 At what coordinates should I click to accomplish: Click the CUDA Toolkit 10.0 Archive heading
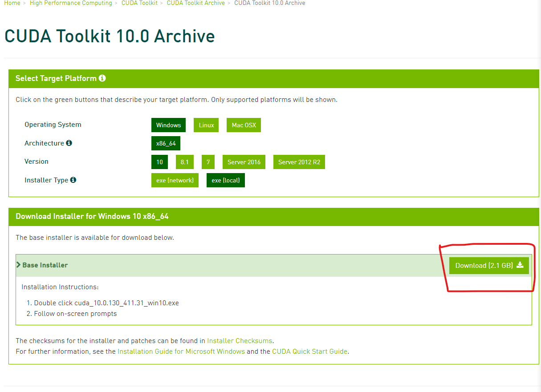tap(110, 36)
